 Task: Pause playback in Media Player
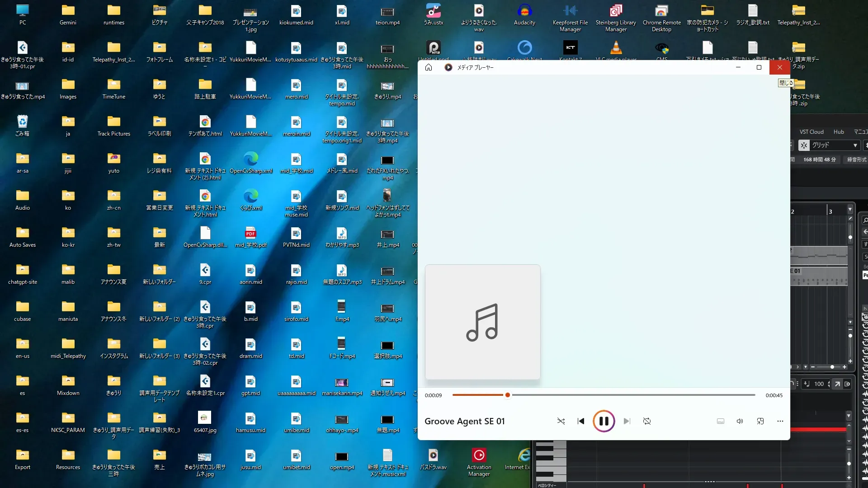pos(604,421)
